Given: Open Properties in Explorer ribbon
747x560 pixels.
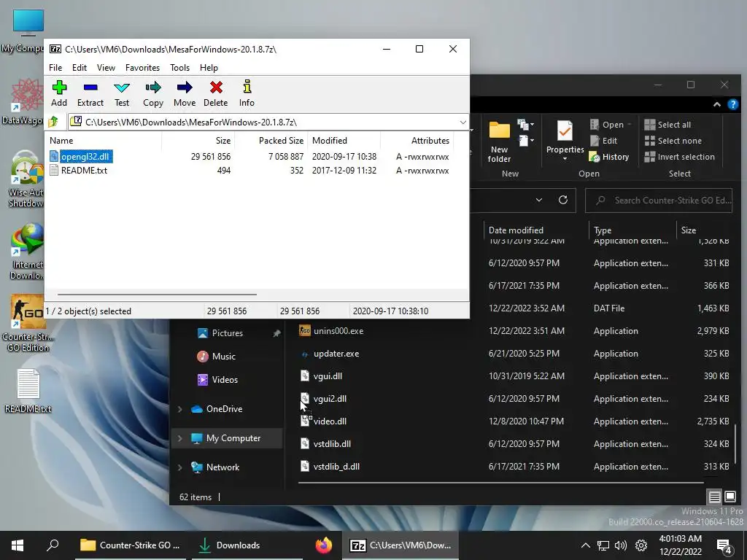Looking at the screenshot, I should tap(565, 140).
